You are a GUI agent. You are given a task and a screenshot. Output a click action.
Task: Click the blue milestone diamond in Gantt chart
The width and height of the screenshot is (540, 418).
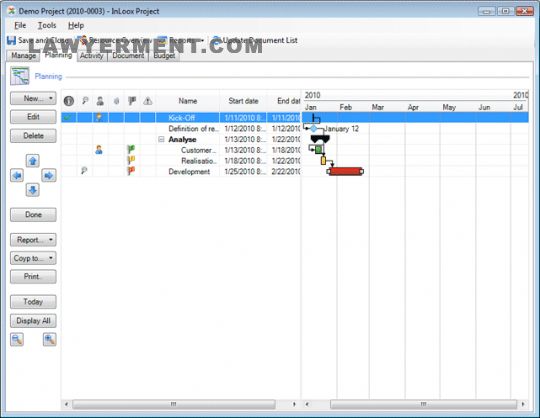coord(314,128)
